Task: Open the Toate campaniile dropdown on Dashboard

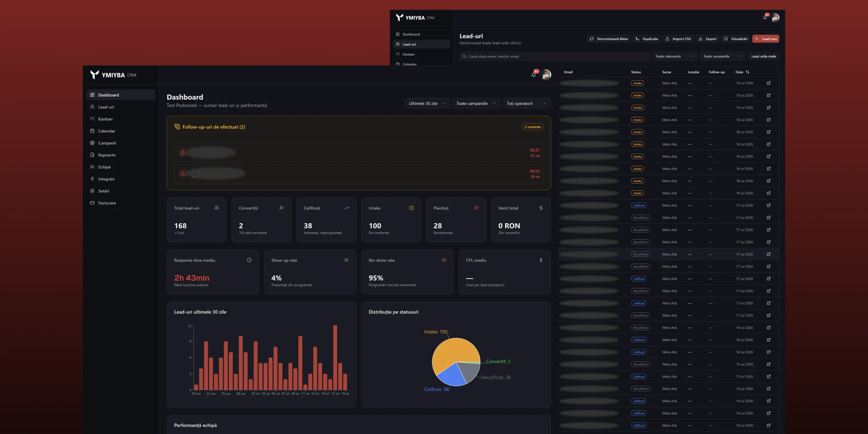Action: point(476,103)
